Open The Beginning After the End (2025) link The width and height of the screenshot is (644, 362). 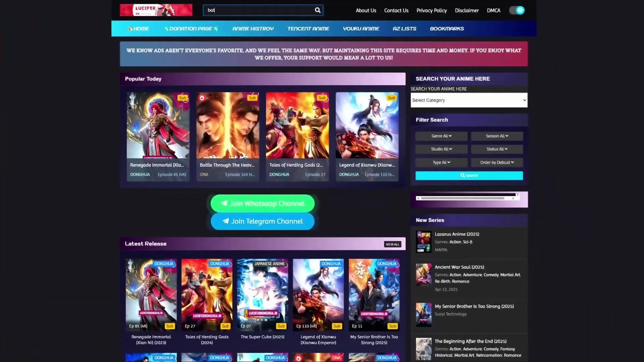[470, 341]
